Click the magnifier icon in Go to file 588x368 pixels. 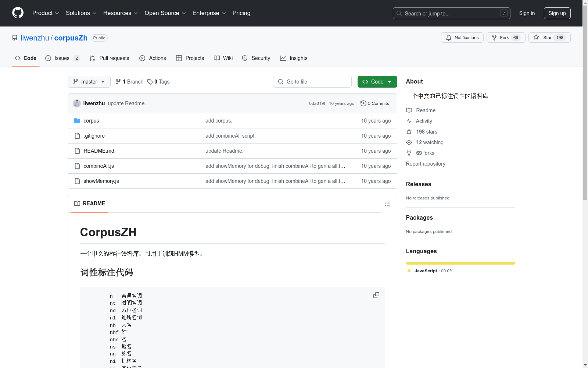(x=281, y=82)
